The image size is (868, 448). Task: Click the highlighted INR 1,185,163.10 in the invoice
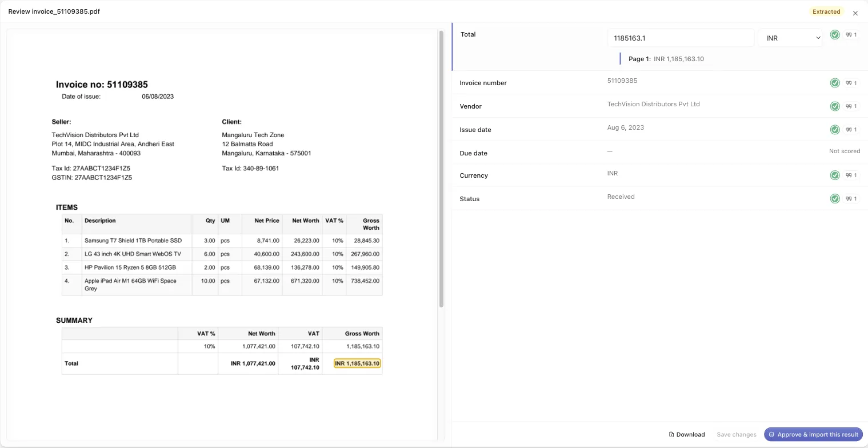357,363
